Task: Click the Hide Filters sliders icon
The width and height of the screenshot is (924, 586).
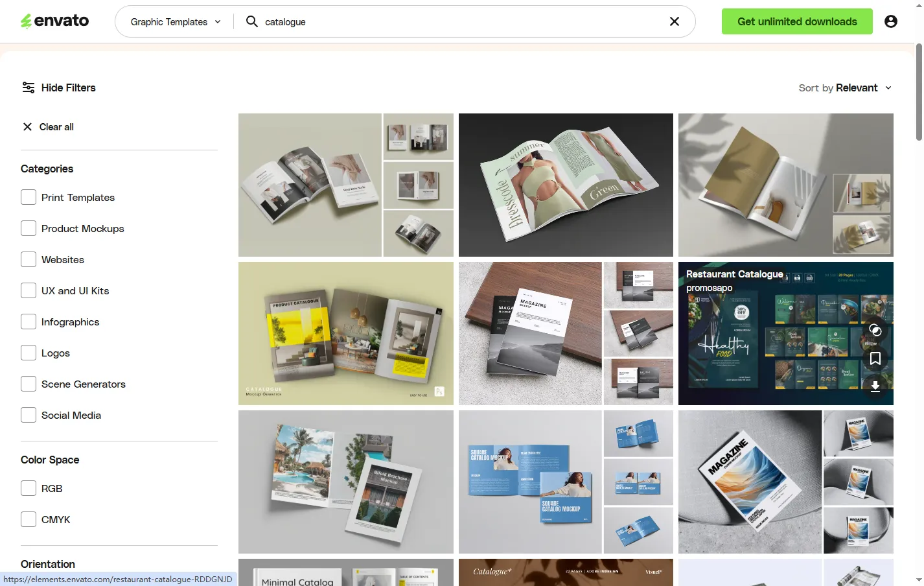Action: tap(28, 88)
